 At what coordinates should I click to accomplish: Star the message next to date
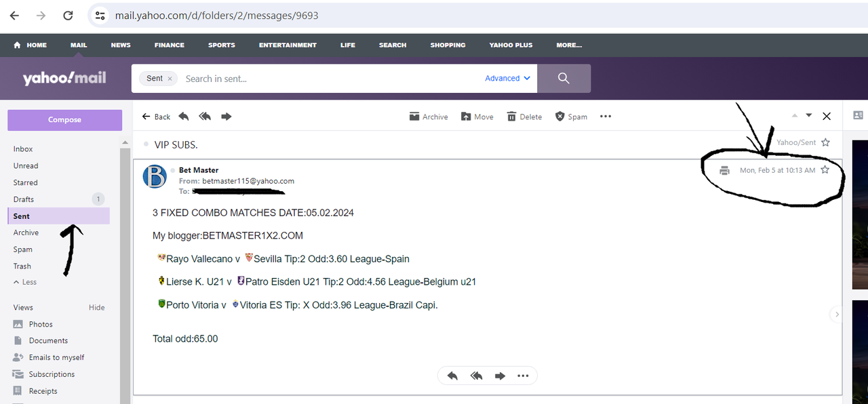[x=825, y=169]
